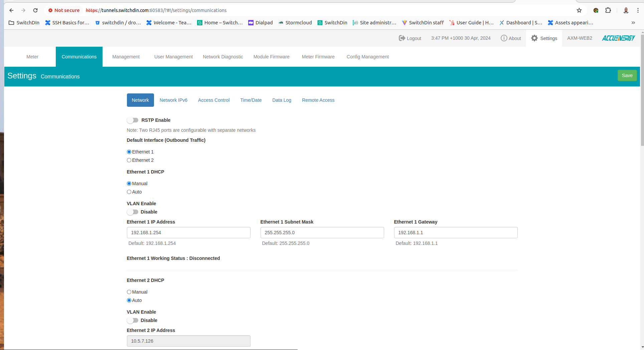Click the Ethernet 1 Gateway field

456,233
